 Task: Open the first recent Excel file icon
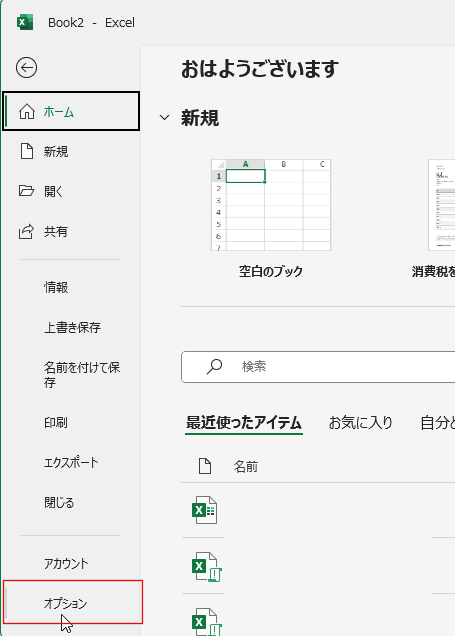[204, 510]
